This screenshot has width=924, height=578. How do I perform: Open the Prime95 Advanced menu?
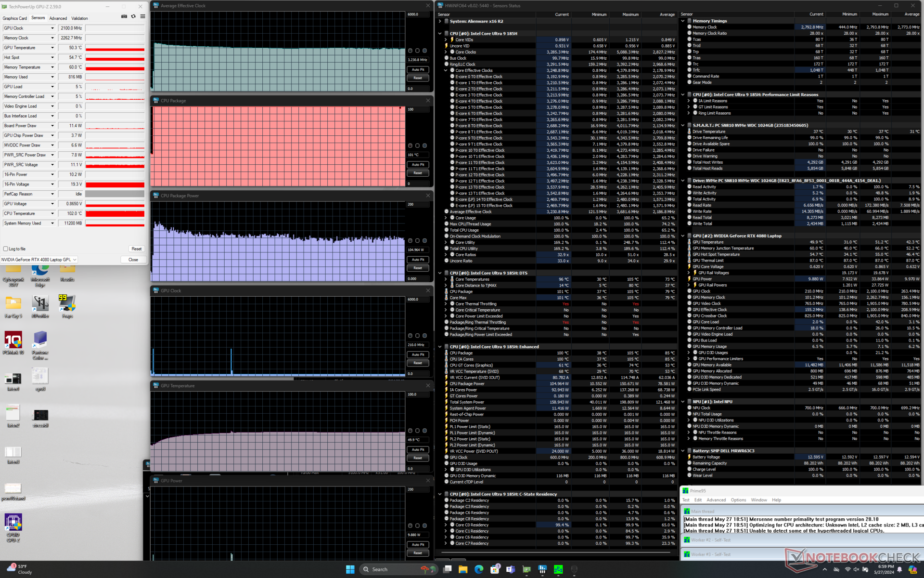[x=716, y=500]
